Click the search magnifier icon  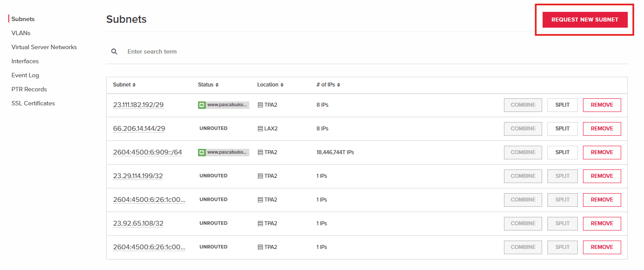pyautogui.click(x=114, y=51)
